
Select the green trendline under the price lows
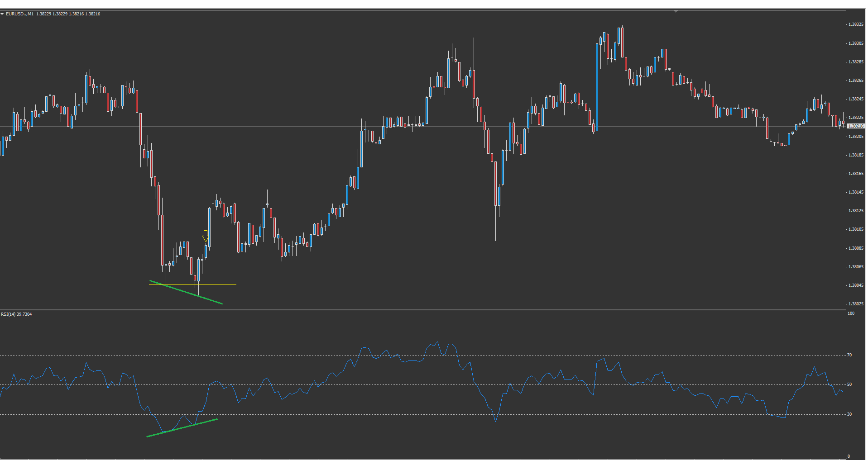tap(186, 292)
